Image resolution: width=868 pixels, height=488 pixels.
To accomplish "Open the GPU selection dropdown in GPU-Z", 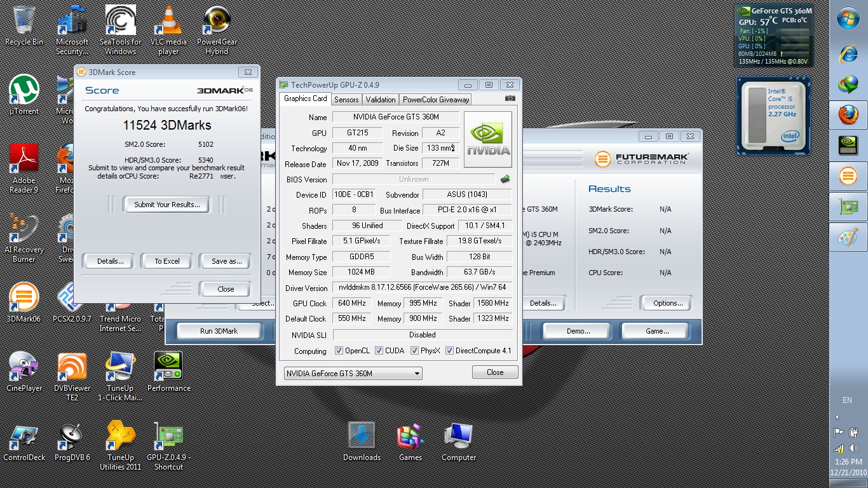I will tap(353, 374).
